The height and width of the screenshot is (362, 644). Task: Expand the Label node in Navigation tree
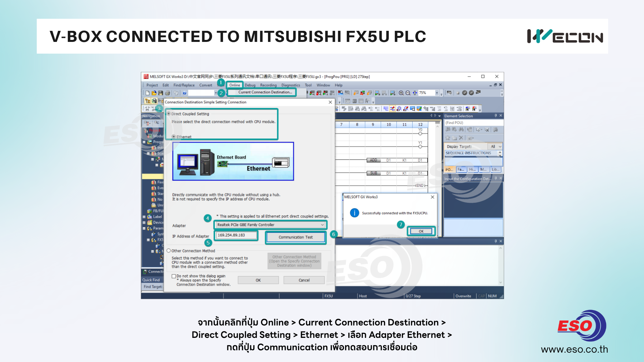click(x=144, y=217)
